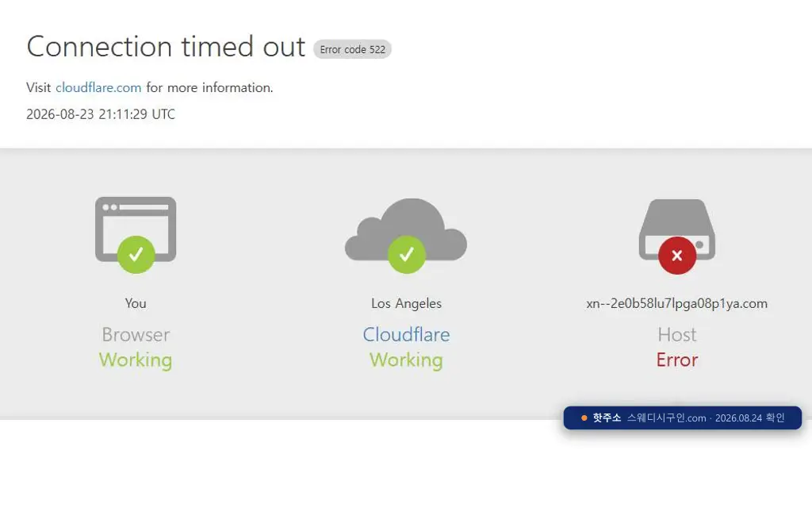The image size is (812, 508).
Task: Click 'Working' status under Browser
Action: click(136, 360)
